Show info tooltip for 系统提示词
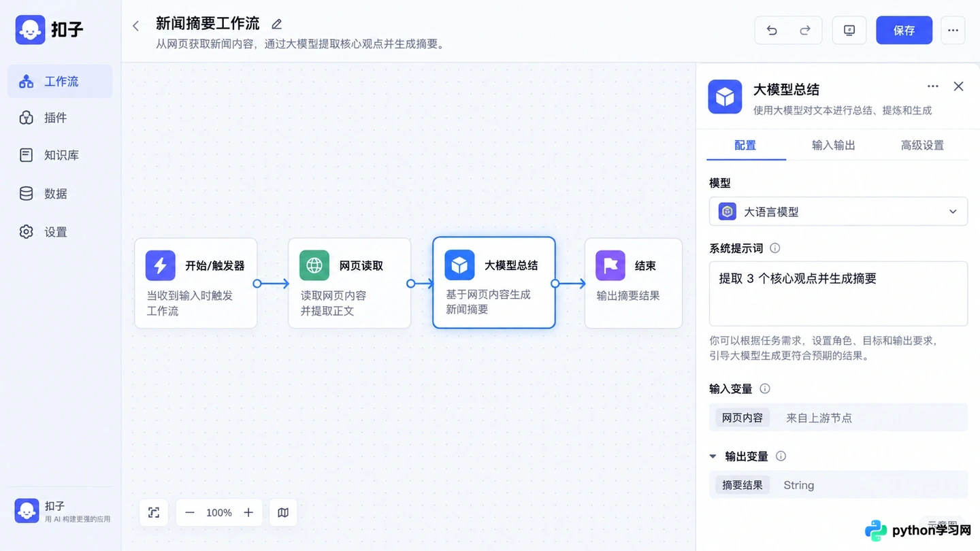The width and height of the screenshot is (980, 551). click(774, 248)
